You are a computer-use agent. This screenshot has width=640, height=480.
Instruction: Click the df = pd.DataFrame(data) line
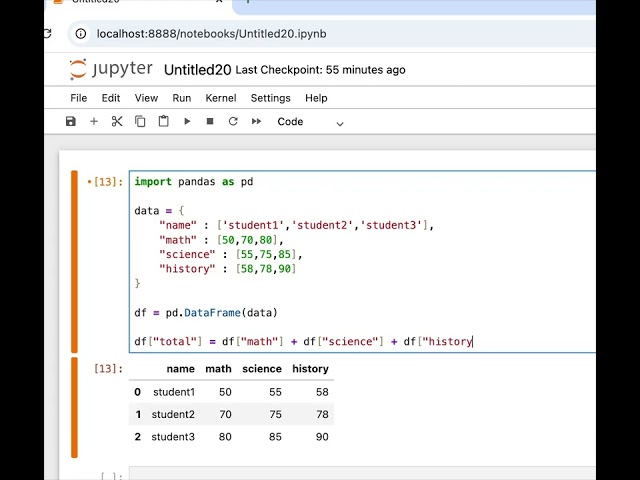click(x=206, y=313)
